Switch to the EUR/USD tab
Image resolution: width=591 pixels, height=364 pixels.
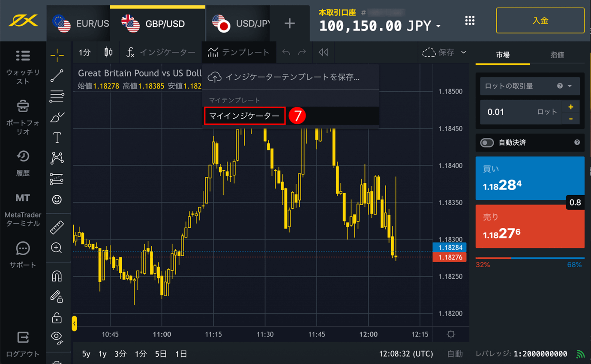pyautogui.click(x=79, y=24)
